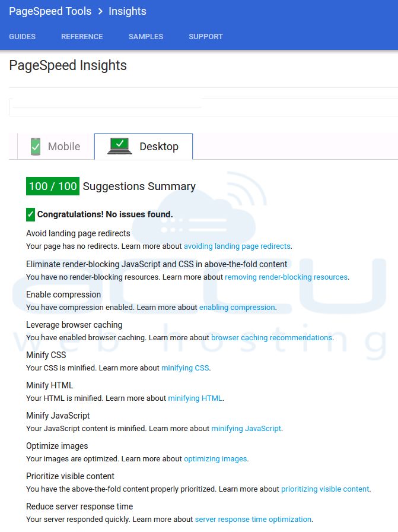Click the 'Leverage browser caching' heading
The width and height of the screenshot is (398, 532).
tap(74, 325)
